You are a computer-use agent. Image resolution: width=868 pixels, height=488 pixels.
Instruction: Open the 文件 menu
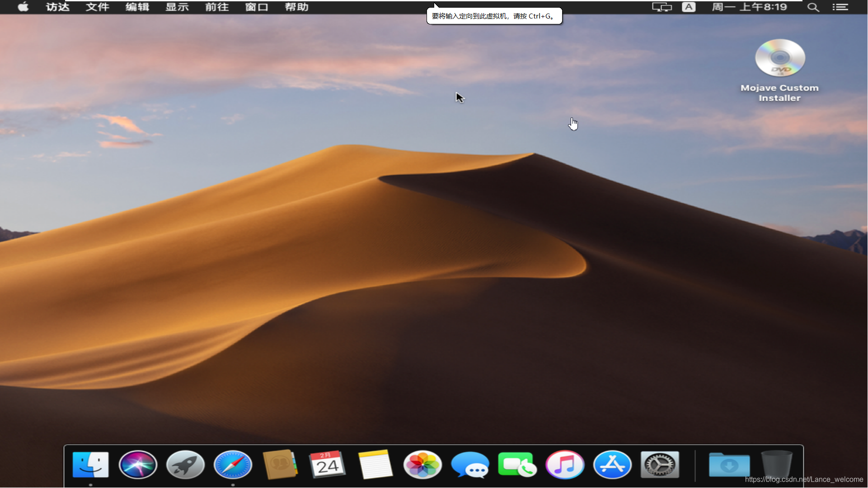pos(97,7)
